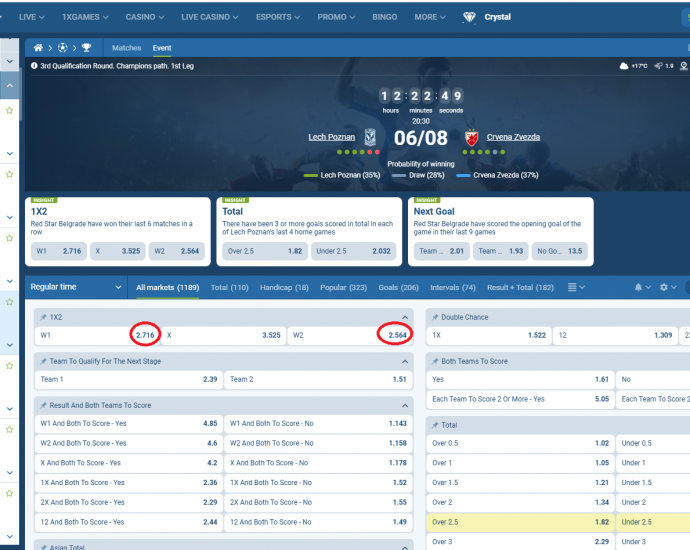Select Intervals (74) tab
Screen dimensions: 690x550
[x=453, y=287]
